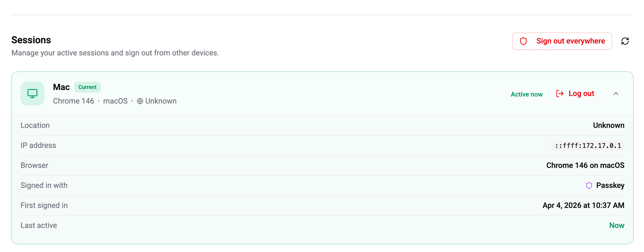The width and height of the screenshot is (644, 252).
Task: Click the first signed in date value
Action: click(x=583, y=205)
